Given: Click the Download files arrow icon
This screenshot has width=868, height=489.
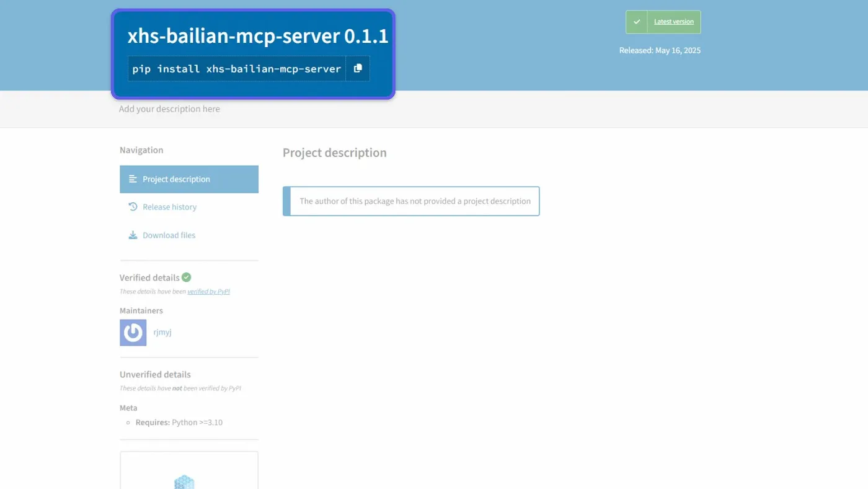Looking at the screenshot, I should coord(133,235).
